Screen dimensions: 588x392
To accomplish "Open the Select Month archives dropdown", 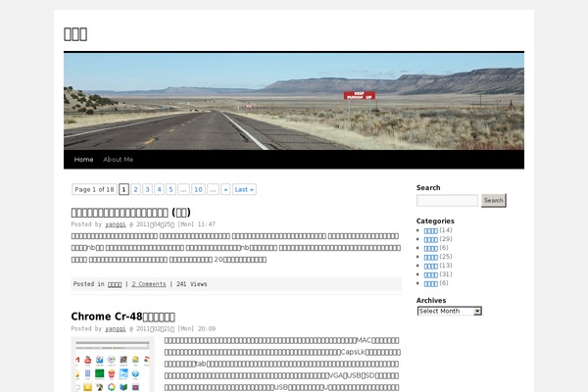I will tap(449, 311).
